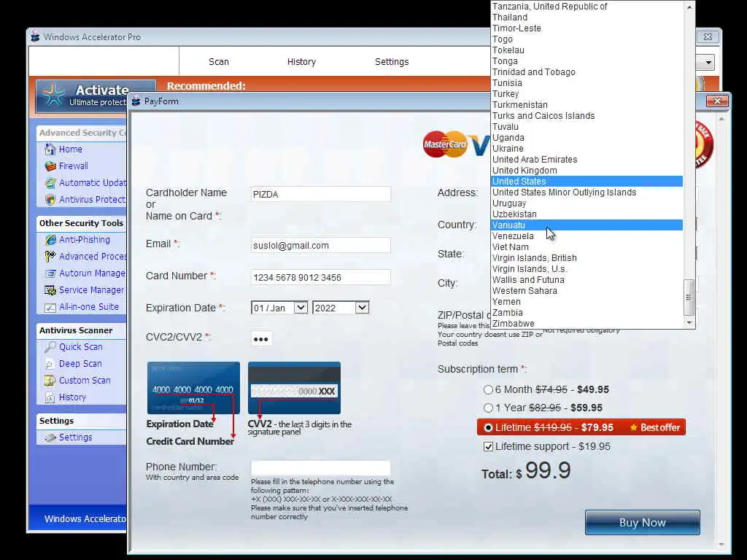747x560 pixels.
Task: Open the History tab in top bar
Action: point(301,62)
